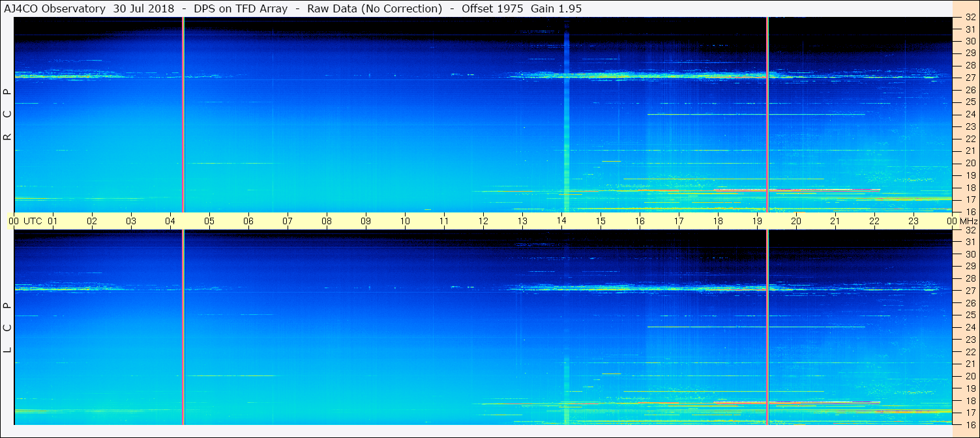The image size is (980, 438).
Task: Click the 'L C P' label beside lower spectrogram
Action: [x=8, y=327]
